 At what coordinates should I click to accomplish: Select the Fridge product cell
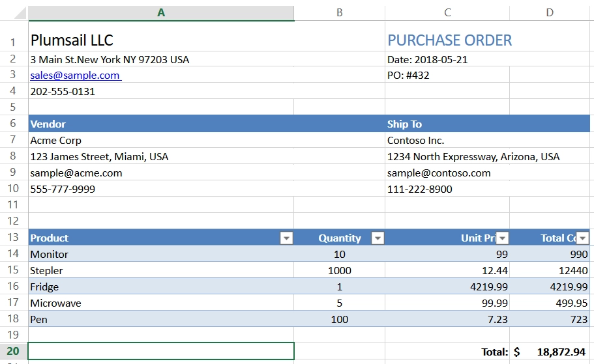[161, 286]
